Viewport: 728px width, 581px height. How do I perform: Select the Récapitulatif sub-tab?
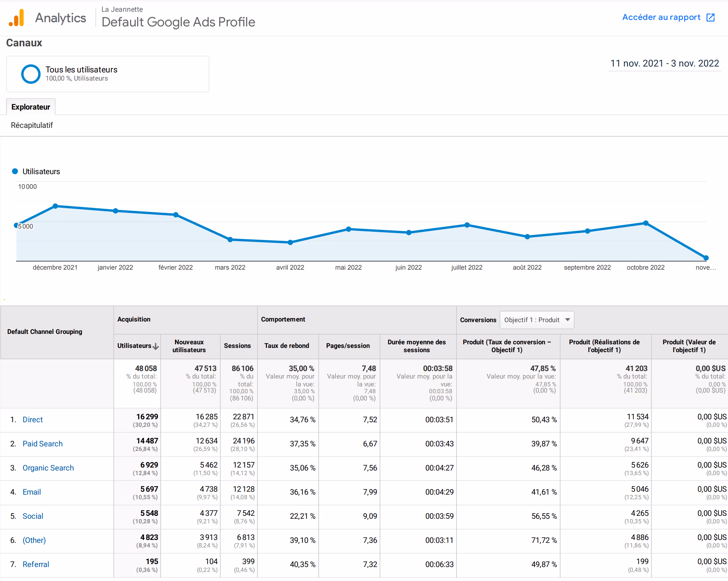(32, 125)
